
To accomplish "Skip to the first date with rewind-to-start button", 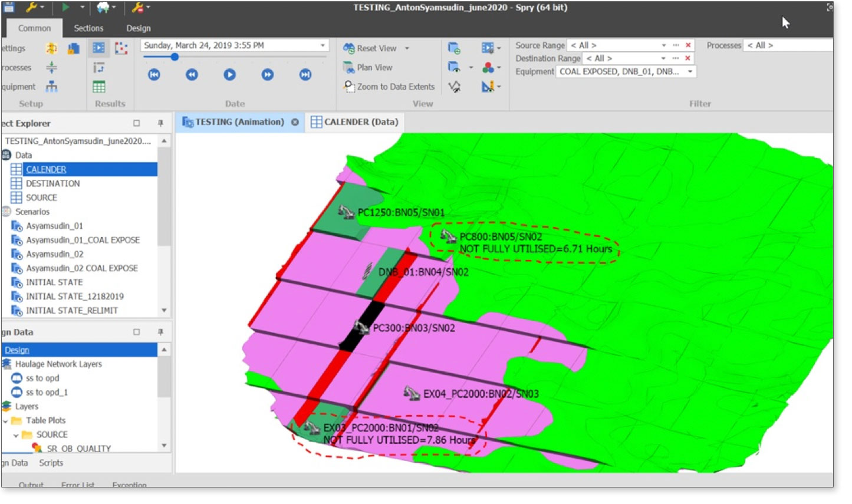I will pyautogui.click(x=154, y=74).
